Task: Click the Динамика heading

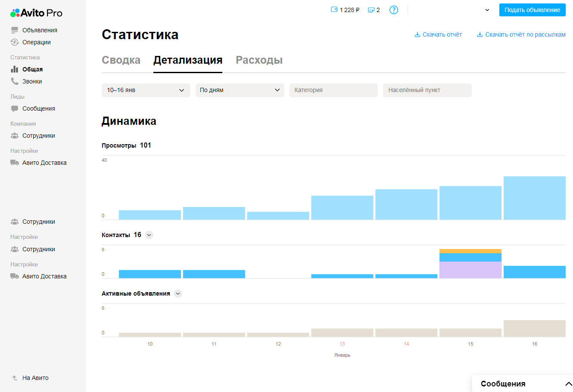Action: click(129, 121)
